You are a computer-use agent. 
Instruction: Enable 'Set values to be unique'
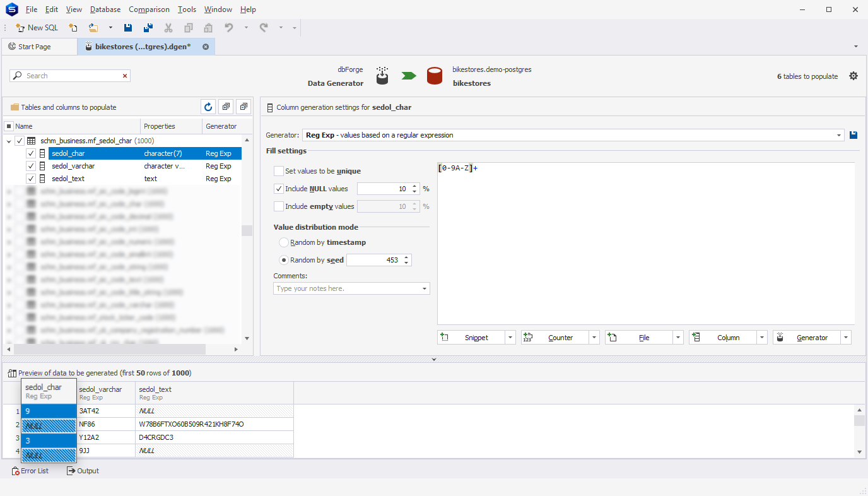tap(278, 171)
